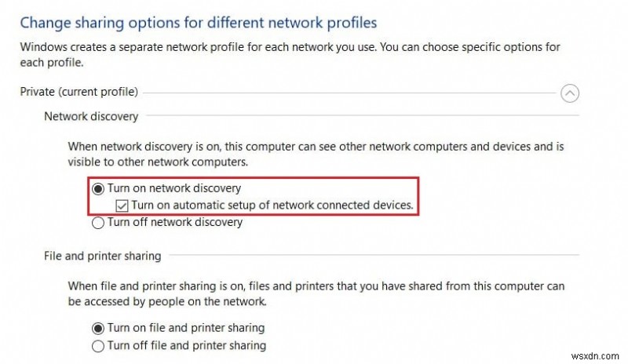Click the Network discovery section title

[91, 116]
